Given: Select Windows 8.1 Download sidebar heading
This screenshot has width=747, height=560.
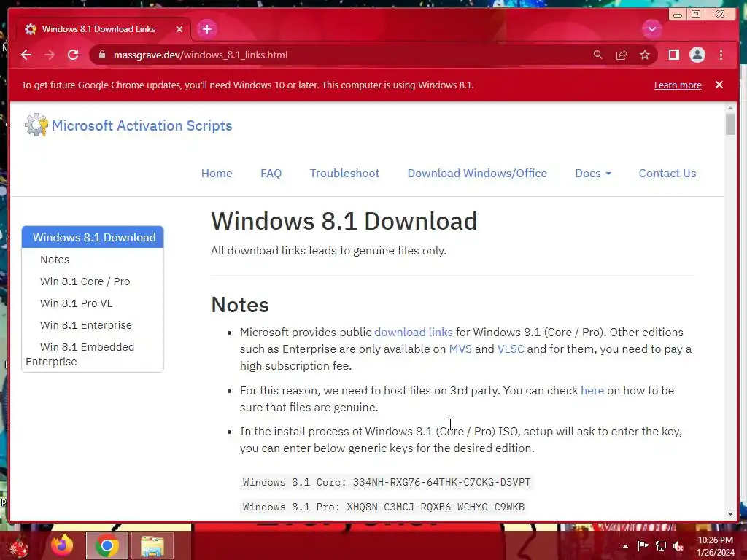Looking at the screenshot, I should [93, 237].
